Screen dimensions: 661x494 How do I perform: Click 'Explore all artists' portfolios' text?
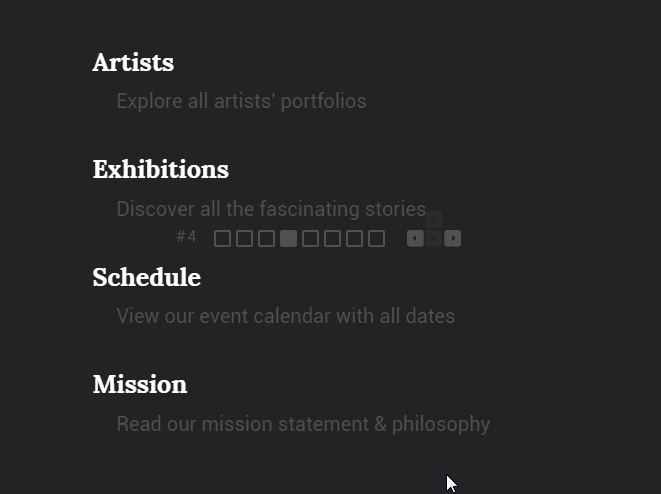(x=242, y=101)
